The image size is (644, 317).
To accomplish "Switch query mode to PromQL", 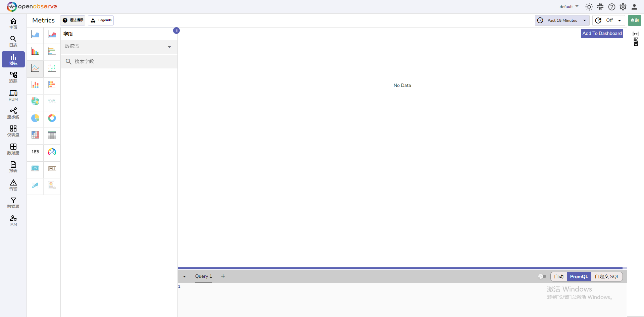I will click(x=579, y=276).
